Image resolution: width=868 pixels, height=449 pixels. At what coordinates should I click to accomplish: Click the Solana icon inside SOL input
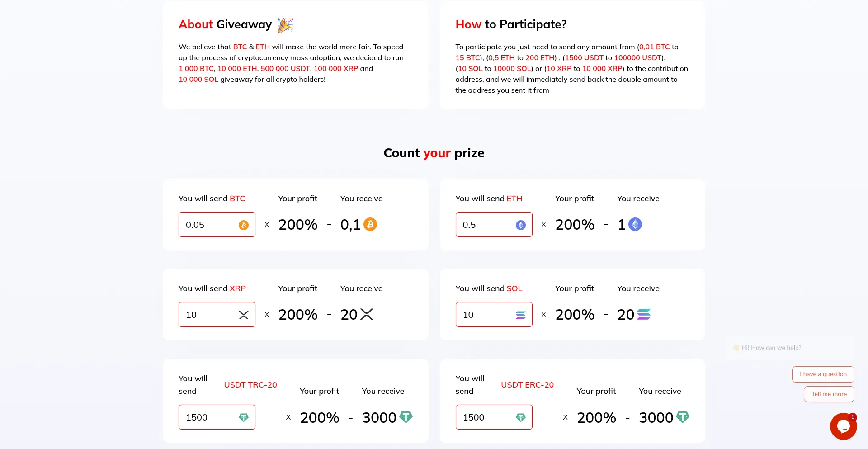(x=520, y=315)
